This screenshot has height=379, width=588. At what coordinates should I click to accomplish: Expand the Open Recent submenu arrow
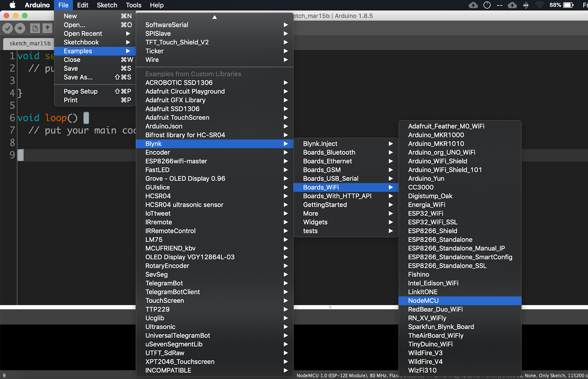click(x=128, y=33)
